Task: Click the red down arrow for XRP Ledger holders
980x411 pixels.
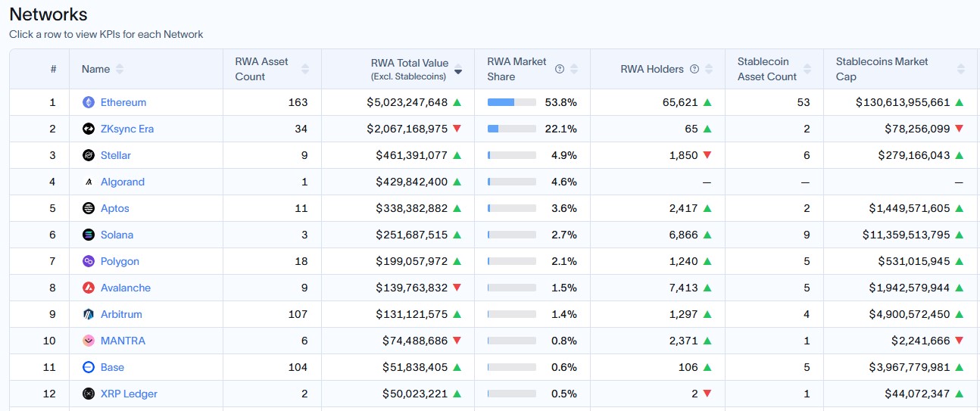Action: click(x=707, y=394)
